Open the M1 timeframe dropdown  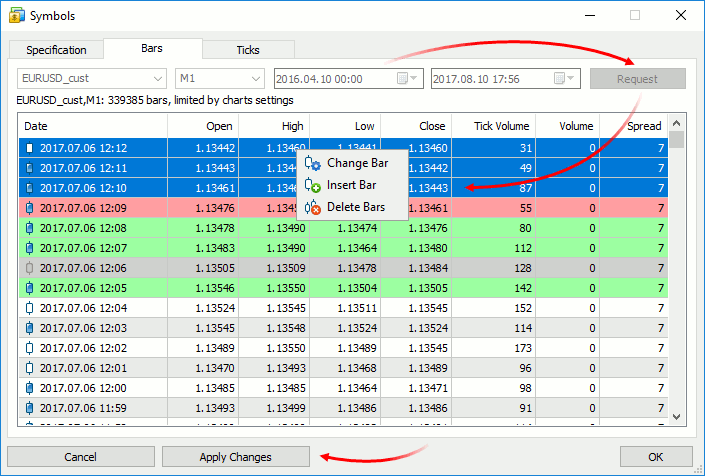(x=256, y=79)
